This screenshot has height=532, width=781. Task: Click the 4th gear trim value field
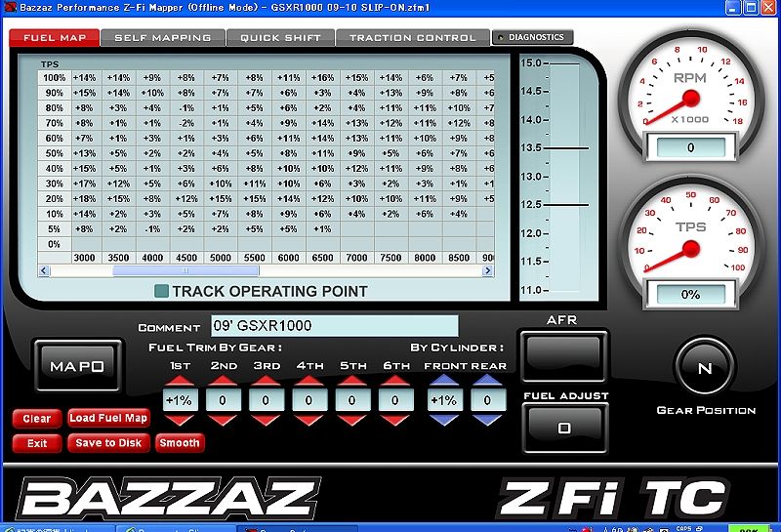pyautogui.click(x=308, y=400)
